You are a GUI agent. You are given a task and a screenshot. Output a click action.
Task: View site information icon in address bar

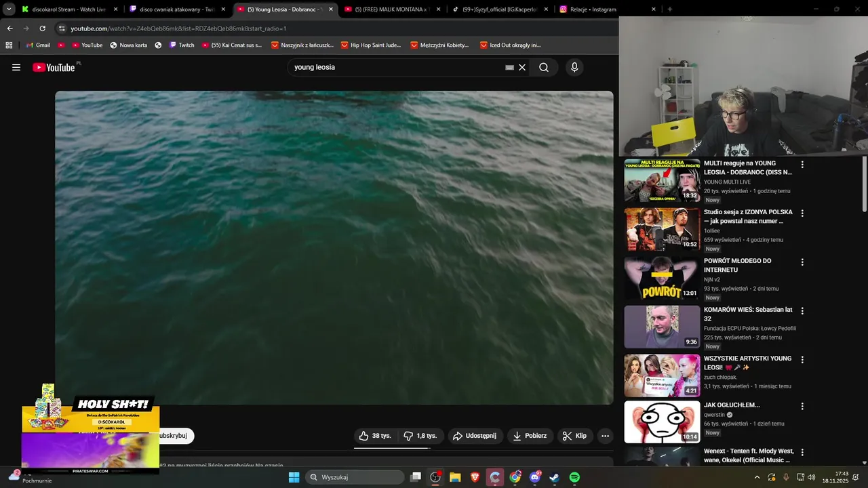click(x=62, y=28)
